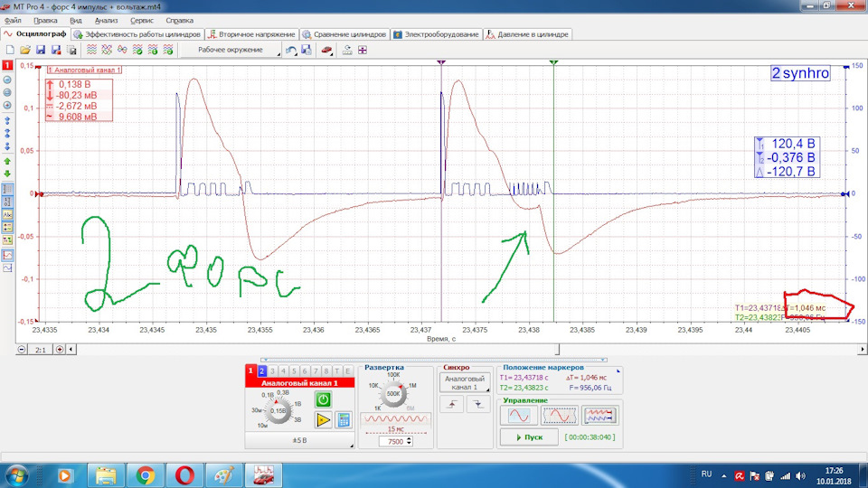Switch to Давление в цилиндре tab
Image resolution: width=868 pixels, height=488 pixels.
click(x=527, y=34)
